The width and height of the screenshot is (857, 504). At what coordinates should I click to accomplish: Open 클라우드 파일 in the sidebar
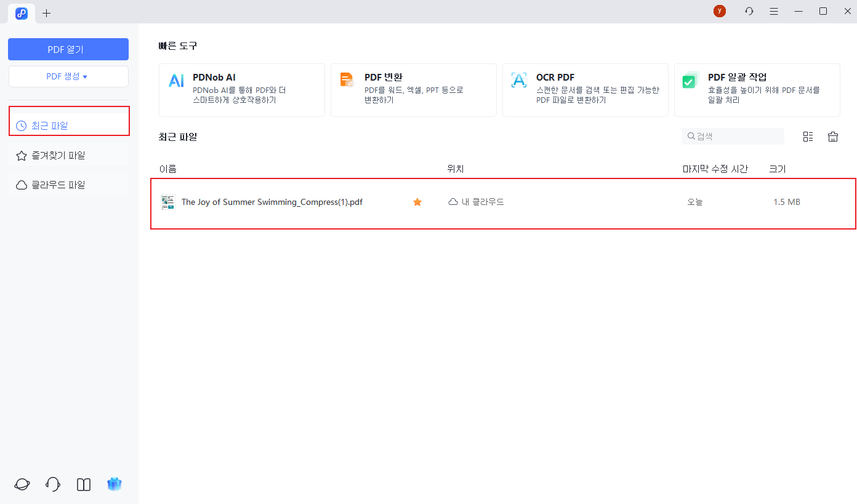(x=68, y=185)
